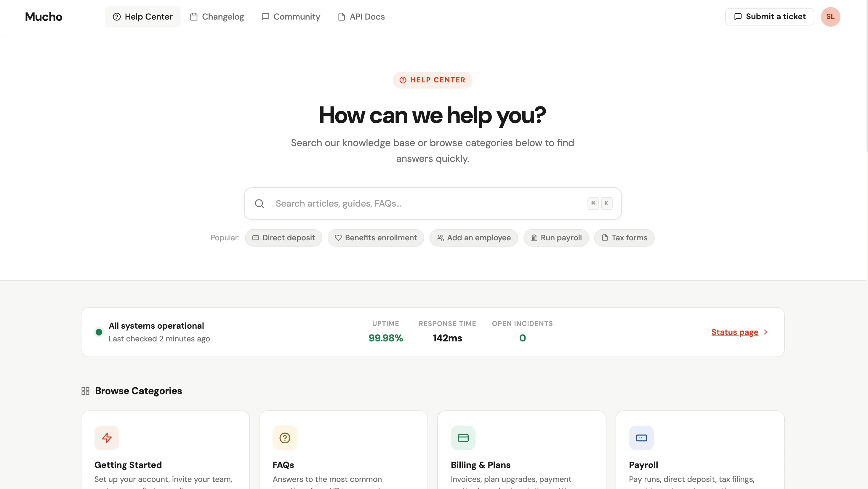Viewport: 868px width, 489px height.
Task: Click the K shortcut key badge
Action: pyautogui.click(x=606, y=203)
